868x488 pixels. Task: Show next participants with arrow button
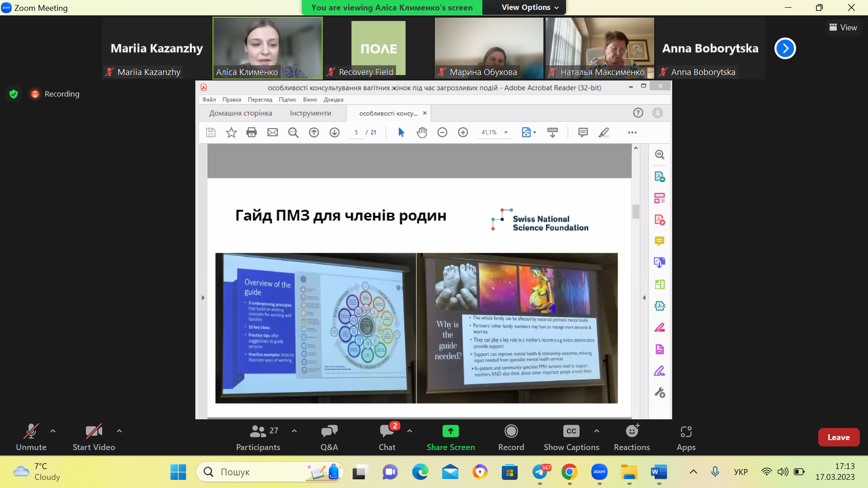point(785,48)
